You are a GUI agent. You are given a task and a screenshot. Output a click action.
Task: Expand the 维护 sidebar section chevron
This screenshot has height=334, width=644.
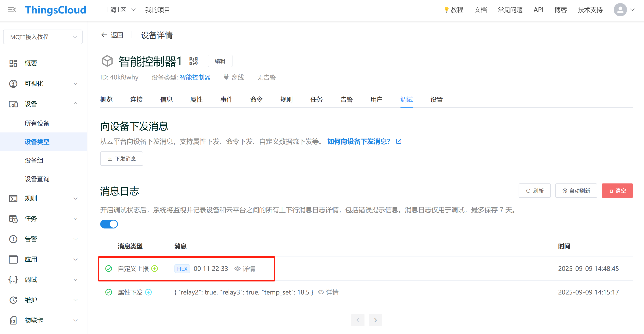76,300
